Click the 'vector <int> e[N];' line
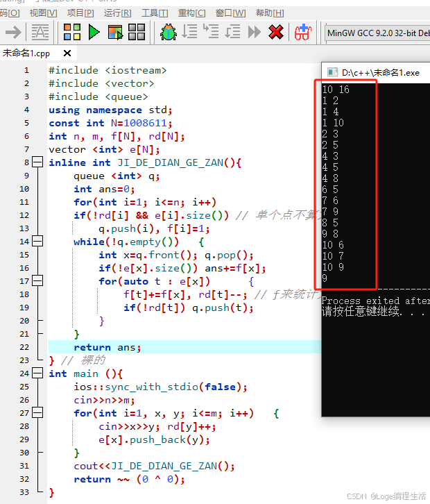The image size is (430, 504). click(x=104, y=149)
